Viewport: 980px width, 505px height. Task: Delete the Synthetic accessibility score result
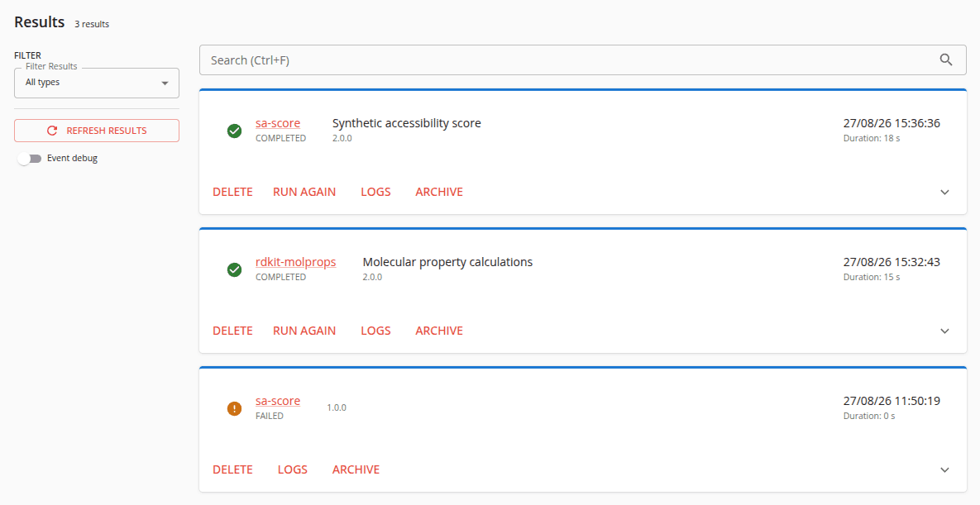click(x=232, y=192)
